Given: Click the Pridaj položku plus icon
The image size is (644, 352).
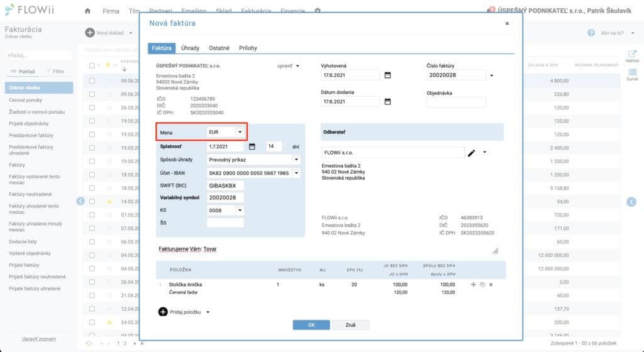Looking at the screenshot, I should point(163,312).
